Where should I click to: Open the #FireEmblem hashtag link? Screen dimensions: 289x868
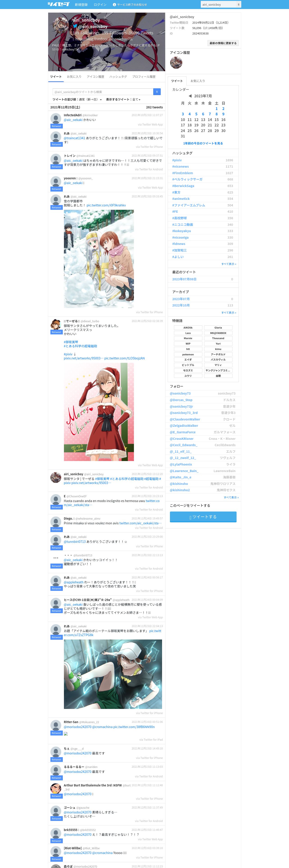point(183,173)
